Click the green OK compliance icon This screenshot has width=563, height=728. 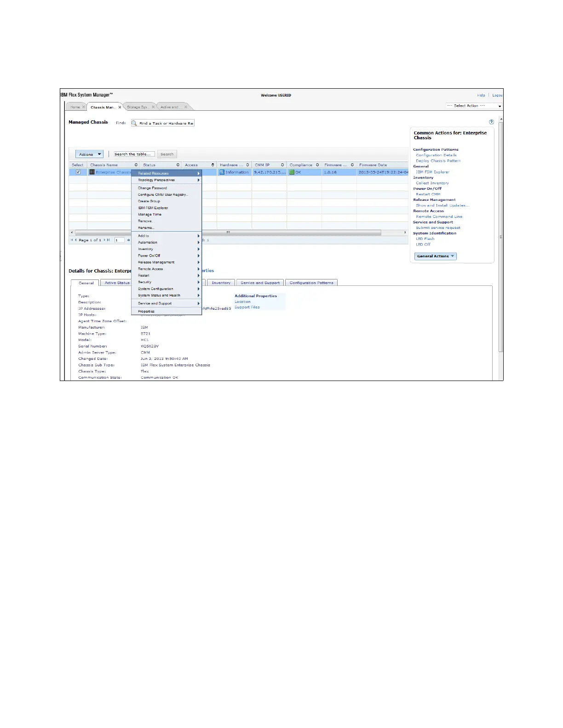click(x=292, y=172)
